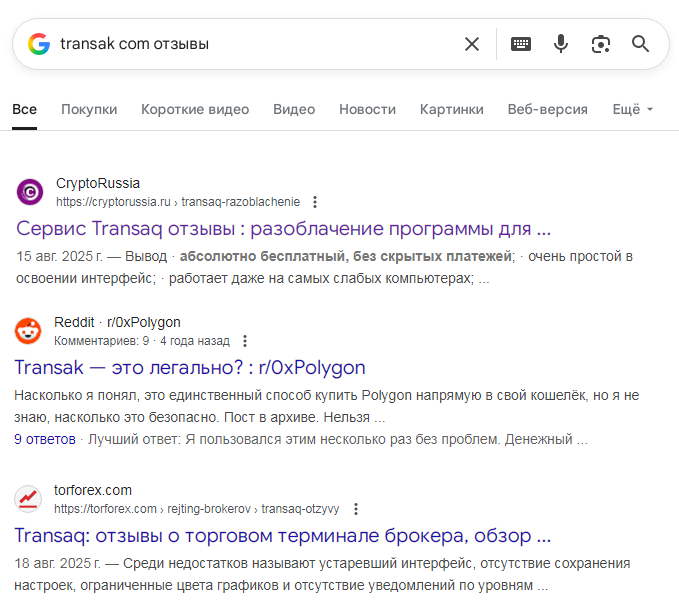Viewport: 679px width, 611px height.
Task: Open options menu for Reddit result
Action: (x=245, y=341)
